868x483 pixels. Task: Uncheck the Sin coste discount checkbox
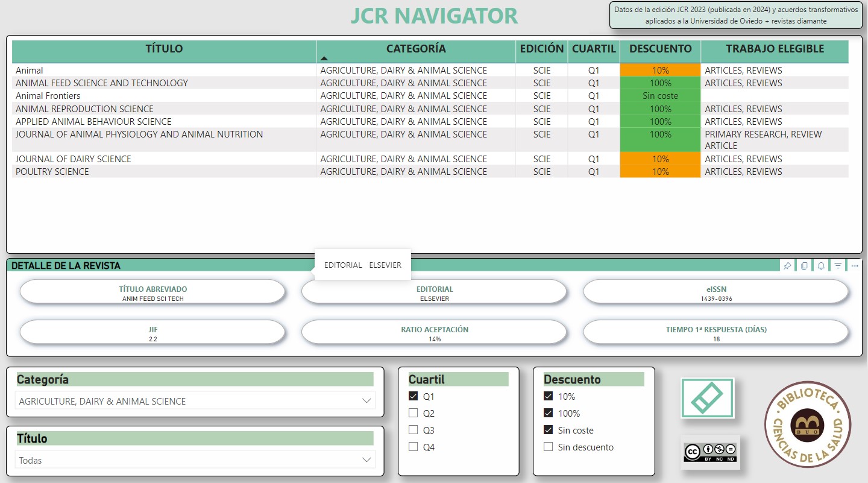click(x=548, y=431)
